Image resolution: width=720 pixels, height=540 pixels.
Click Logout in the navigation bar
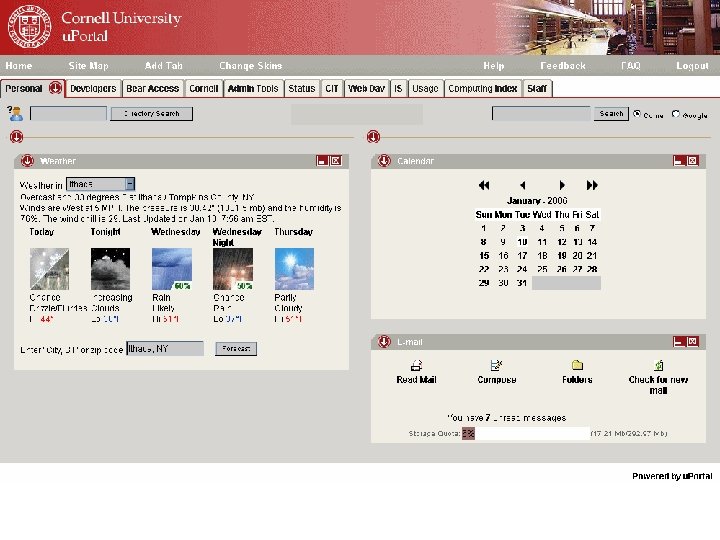point(692,66)
